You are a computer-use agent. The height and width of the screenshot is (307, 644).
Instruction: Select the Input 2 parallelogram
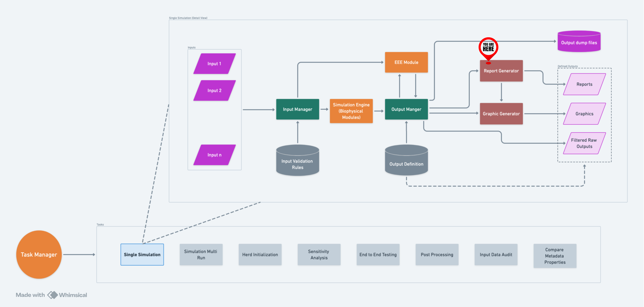tap(214, 90)
